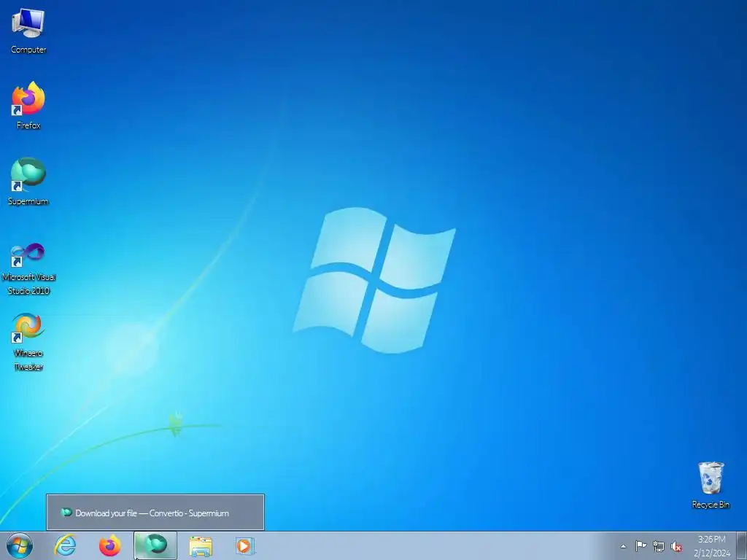The image size is (747, 560).
Task: Select the Firefox desktop shortcut
Action: [x=28, y=106]
